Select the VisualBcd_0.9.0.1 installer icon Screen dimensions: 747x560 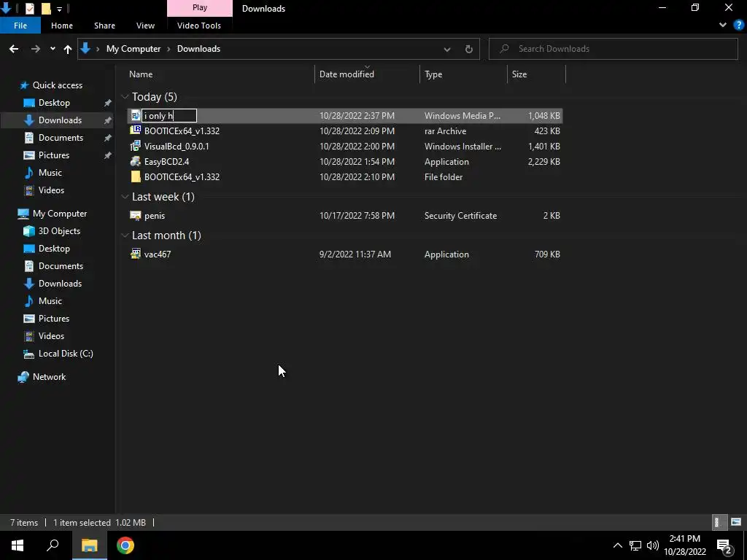pyautogui.click(x=135, y=146)
